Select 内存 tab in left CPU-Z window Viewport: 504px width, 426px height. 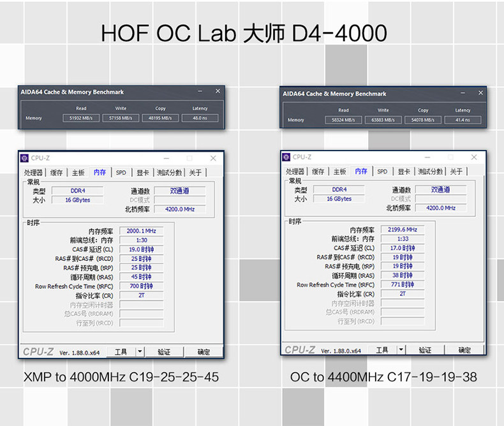point(100,173)
